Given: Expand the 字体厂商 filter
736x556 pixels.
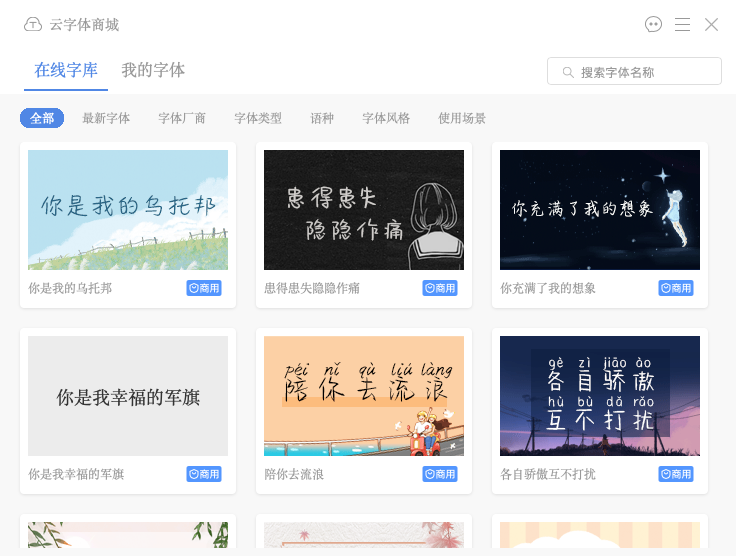Looking at the screenshot, I should [x=182, y=118].
